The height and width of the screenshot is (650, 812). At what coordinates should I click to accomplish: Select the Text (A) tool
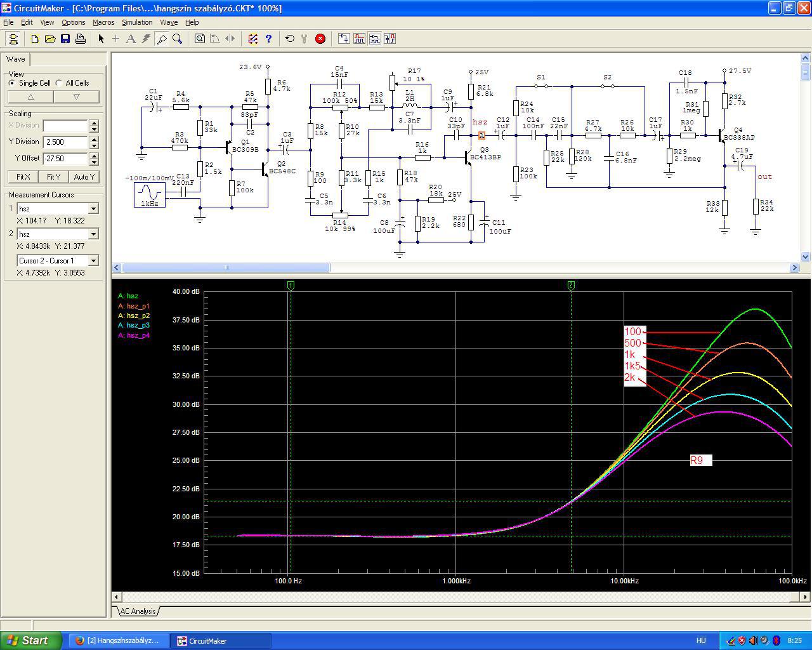131,39
